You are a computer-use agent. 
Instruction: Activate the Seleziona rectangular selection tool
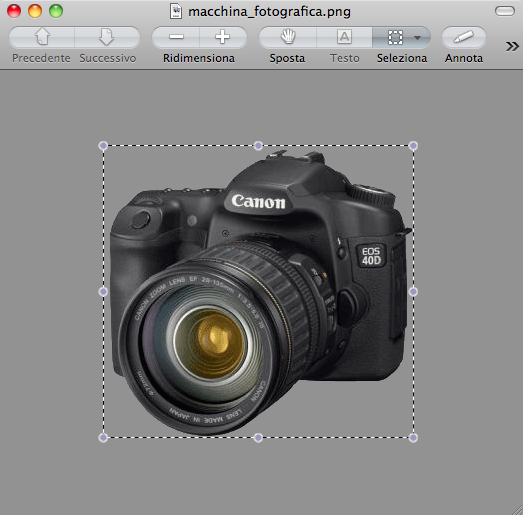tap(396, 37)
